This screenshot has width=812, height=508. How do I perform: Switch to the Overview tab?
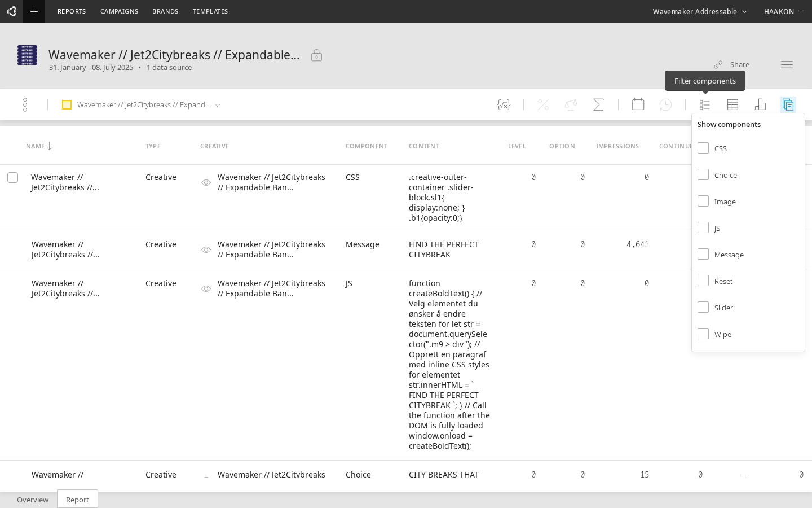[x=33, y=500]
